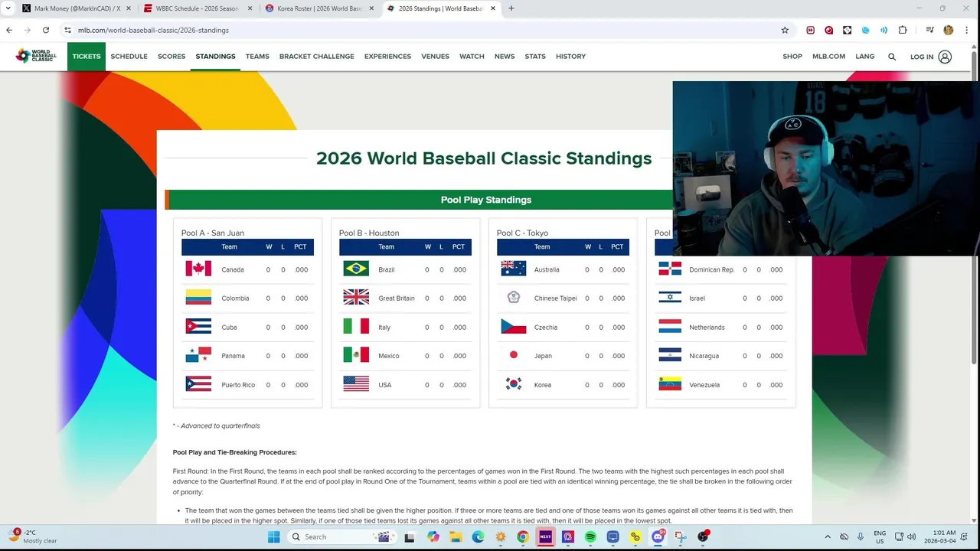The image size is (980, 551).
Task: Close the 2026 Standings tab
Action: click(x=492, y=8)
